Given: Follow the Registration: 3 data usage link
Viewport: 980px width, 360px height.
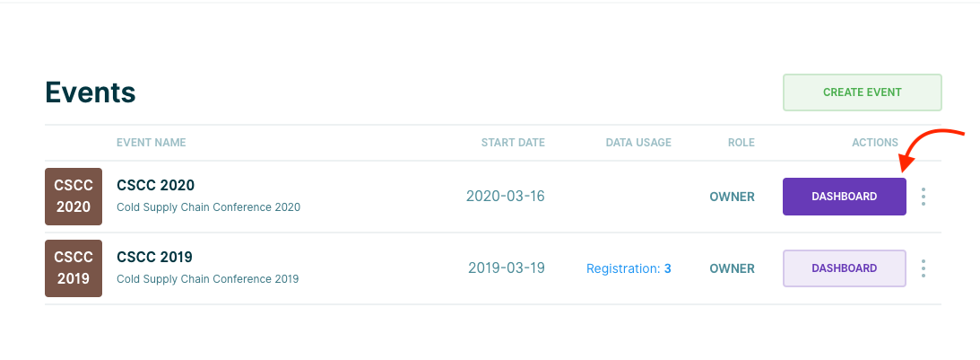Looking at the screenshot, I should pos(629,268).
